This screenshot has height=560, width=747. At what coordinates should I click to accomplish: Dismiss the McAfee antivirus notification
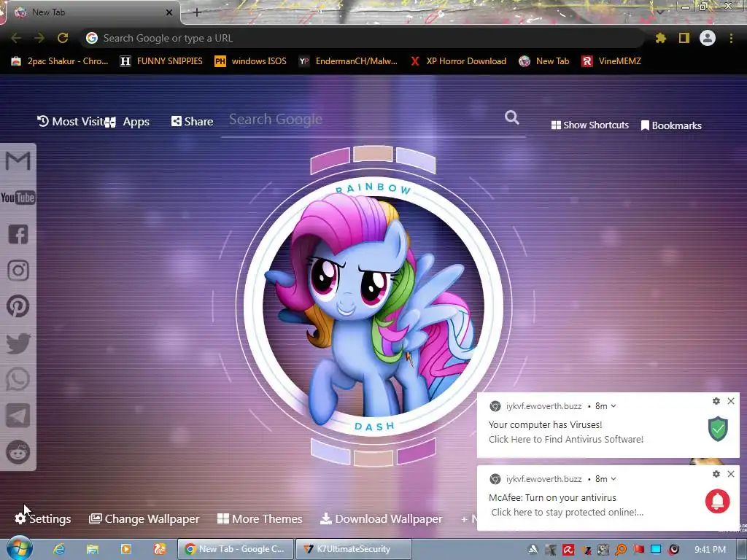click(x=731, y=474)
